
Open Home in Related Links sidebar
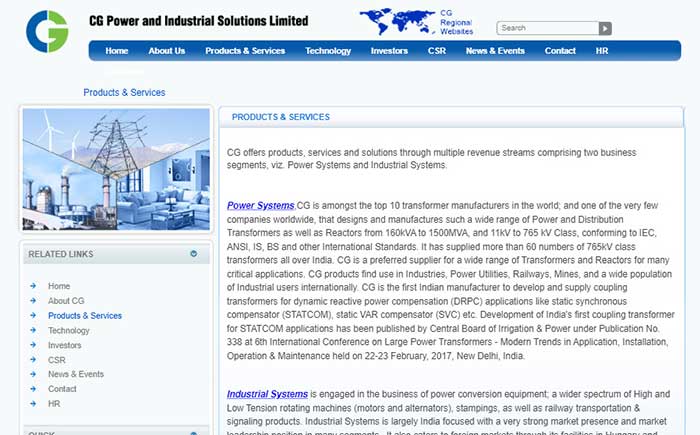(x=59, y=286)
